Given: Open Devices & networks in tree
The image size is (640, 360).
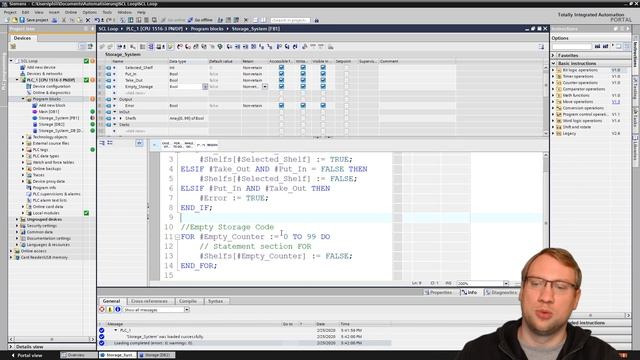Looking at the screenshot, I should 44,73.
